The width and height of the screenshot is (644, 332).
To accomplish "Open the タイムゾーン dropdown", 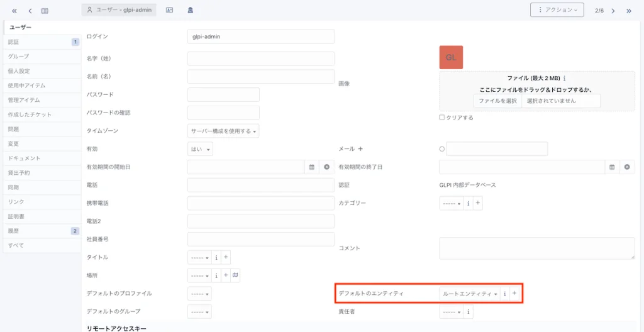I will [x=223, y=131].
